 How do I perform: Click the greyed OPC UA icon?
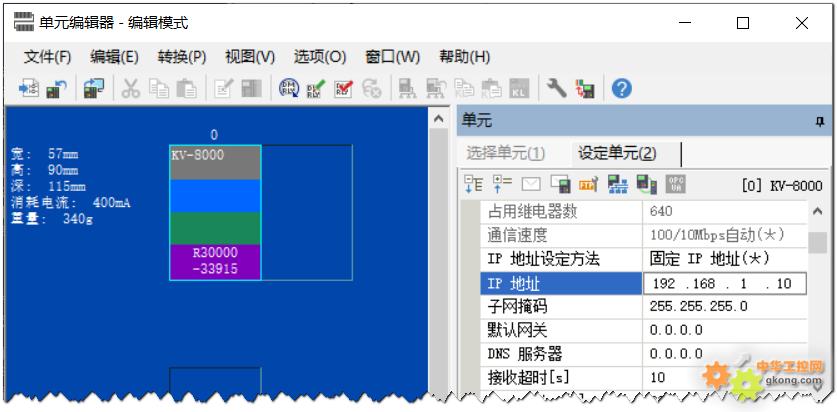point(676,185)
